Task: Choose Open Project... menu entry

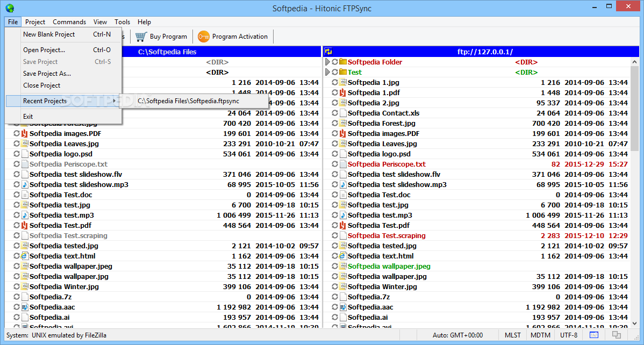Action: pos(63,50)
